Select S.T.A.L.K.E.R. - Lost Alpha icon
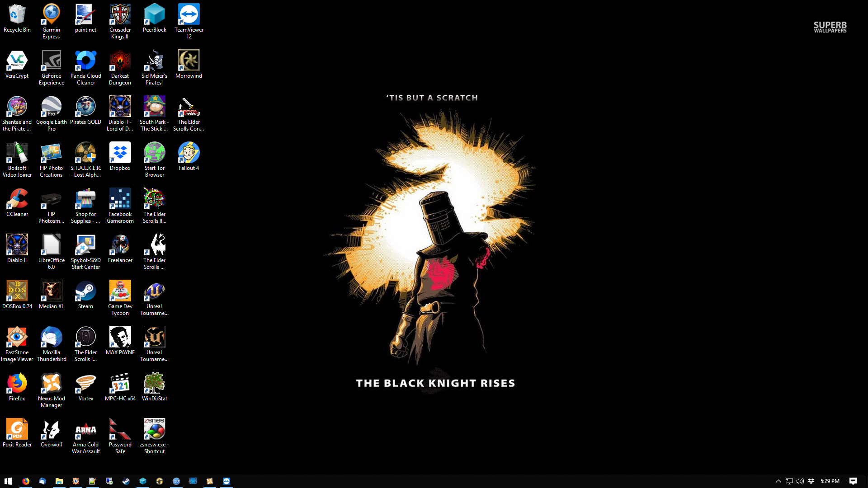The height and width of the screenshot is (488, 868). (86, 160)
